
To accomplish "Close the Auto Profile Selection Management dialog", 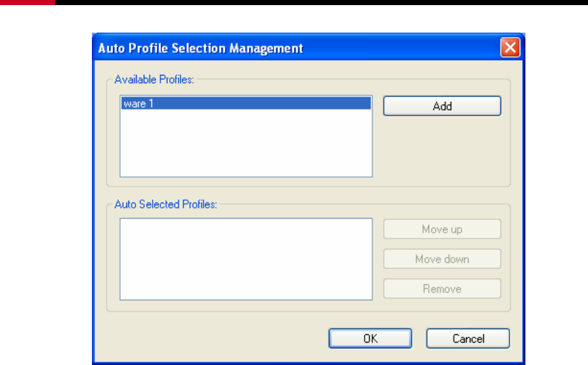I will (510, 47).
